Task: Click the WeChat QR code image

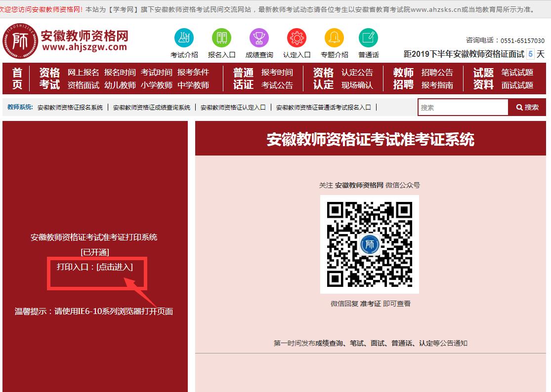Action: pos(369,244)
